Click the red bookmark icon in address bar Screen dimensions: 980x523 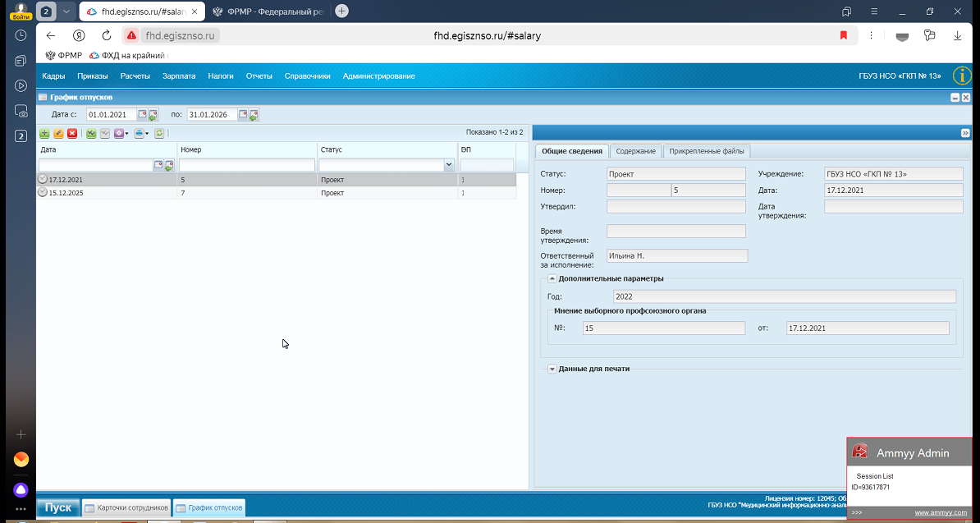click(x=843, y=35)
